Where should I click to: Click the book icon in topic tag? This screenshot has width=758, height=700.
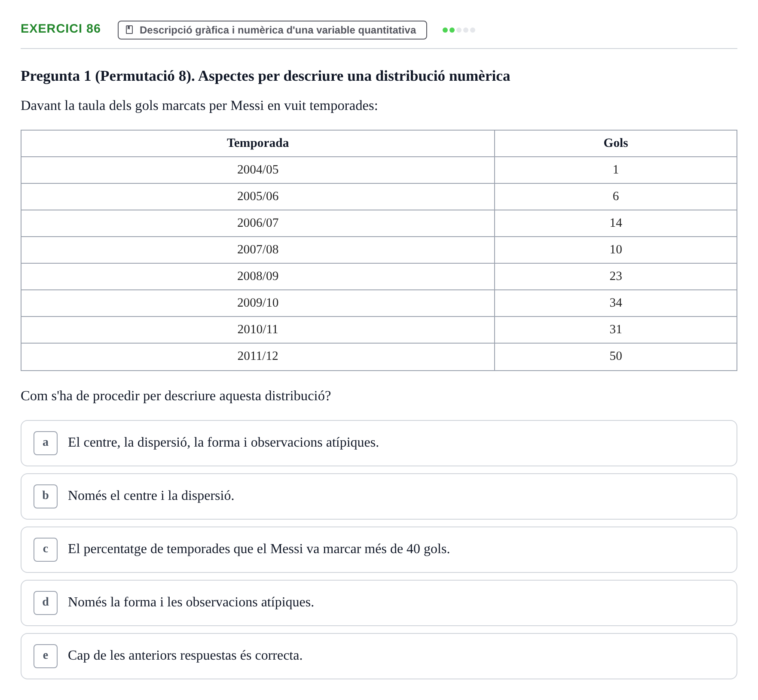click(x=129, y=30)
